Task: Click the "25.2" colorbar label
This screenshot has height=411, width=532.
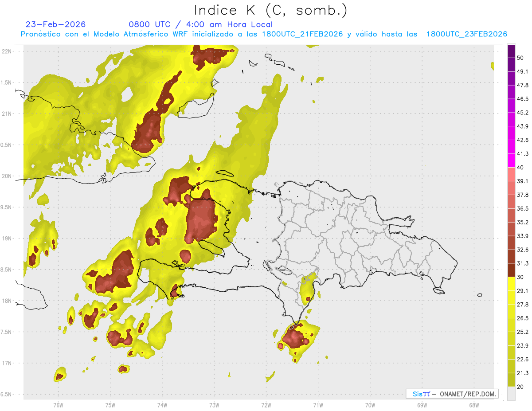Action: tap(523, 332)
